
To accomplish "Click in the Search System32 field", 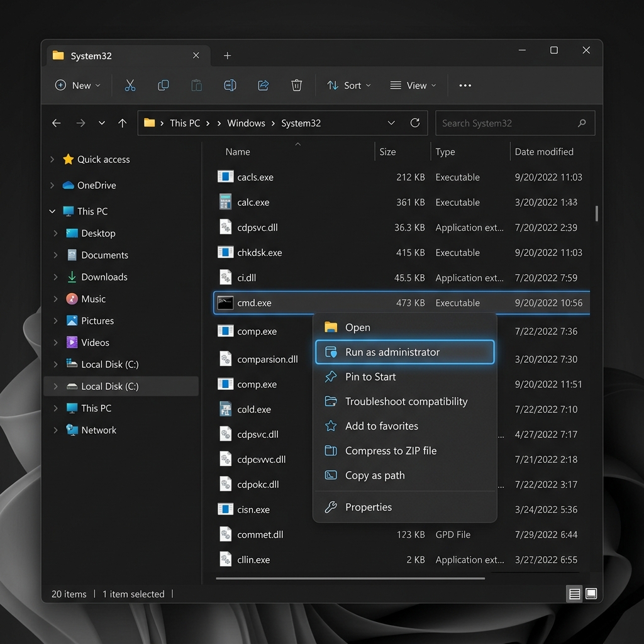I will coord(515,123).
